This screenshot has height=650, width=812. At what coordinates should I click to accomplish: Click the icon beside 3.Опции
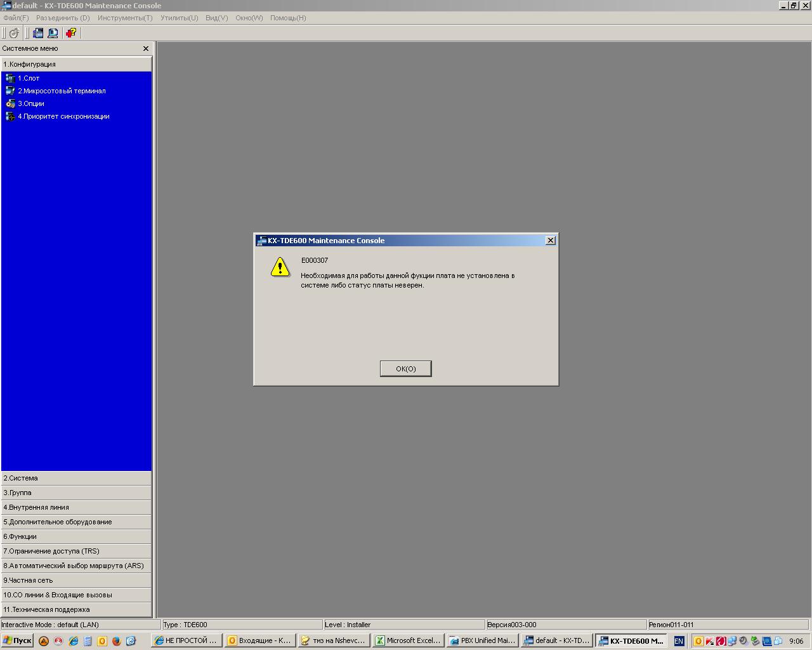pos(10,103)
